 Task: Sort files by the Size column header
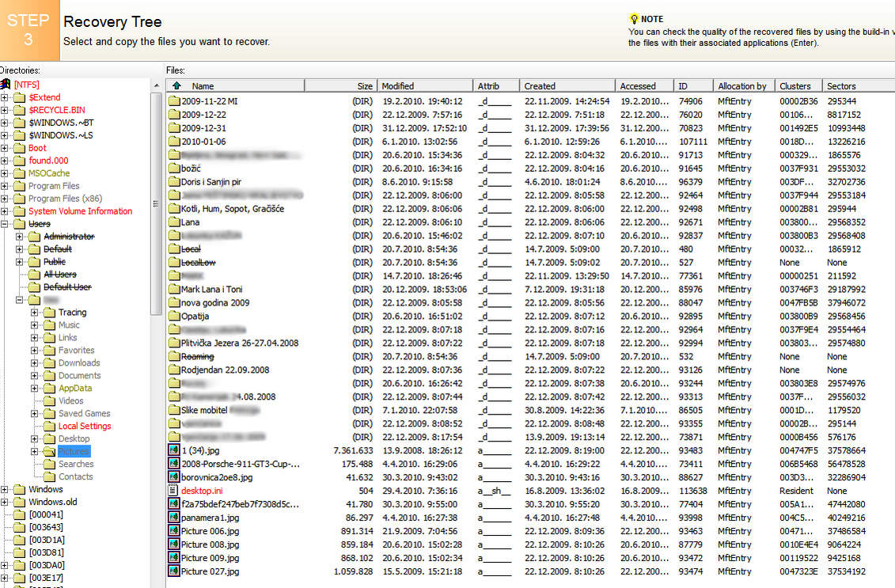[x=364, y=85]
